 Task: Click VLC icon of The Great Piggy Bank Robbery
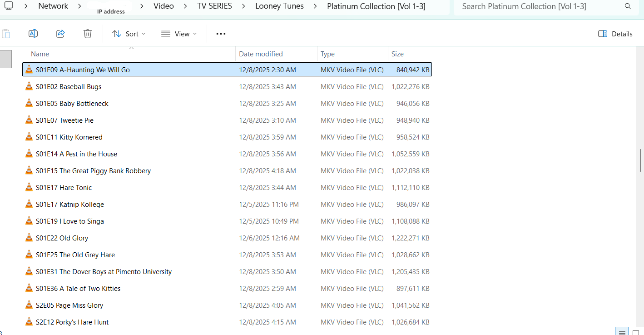(29, 170)
